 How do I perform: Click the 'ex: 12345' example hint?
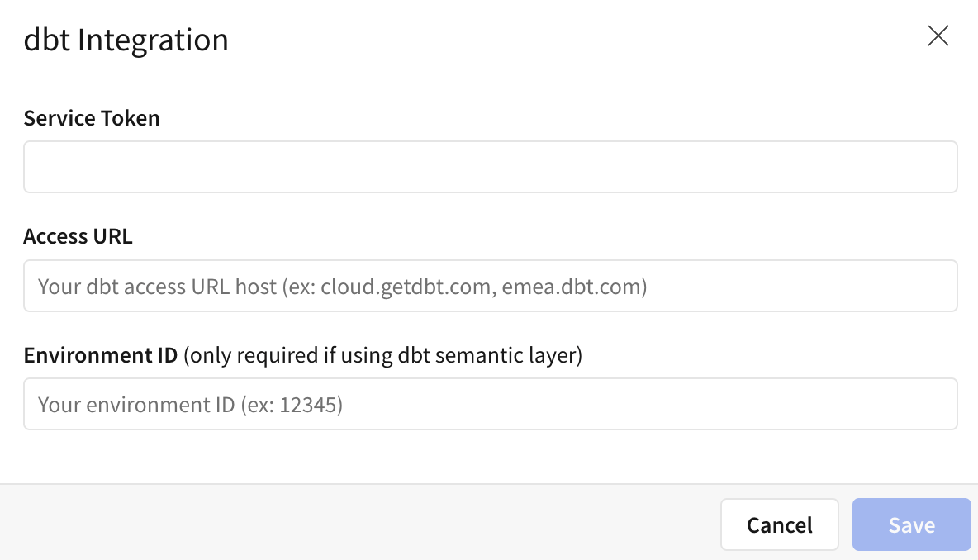(x=292, y=405)
